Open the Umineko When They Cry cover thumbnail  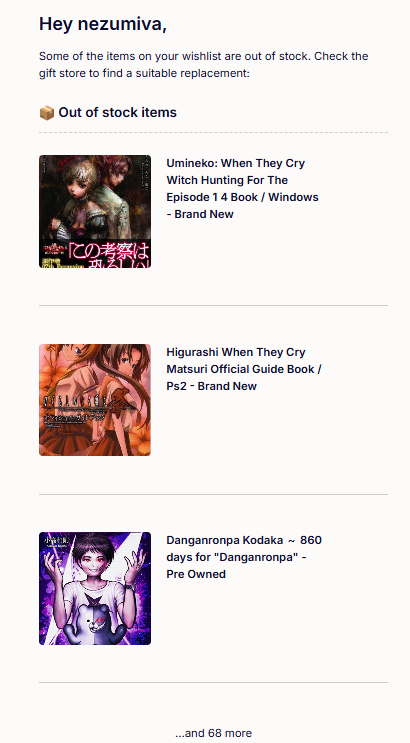(x=95, y=211)
